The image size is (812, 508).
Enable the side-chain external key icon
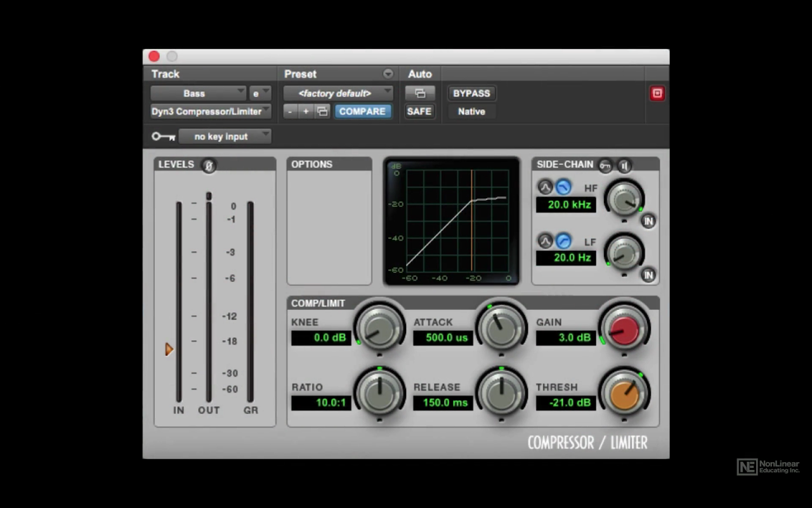[x=606, y=165]
